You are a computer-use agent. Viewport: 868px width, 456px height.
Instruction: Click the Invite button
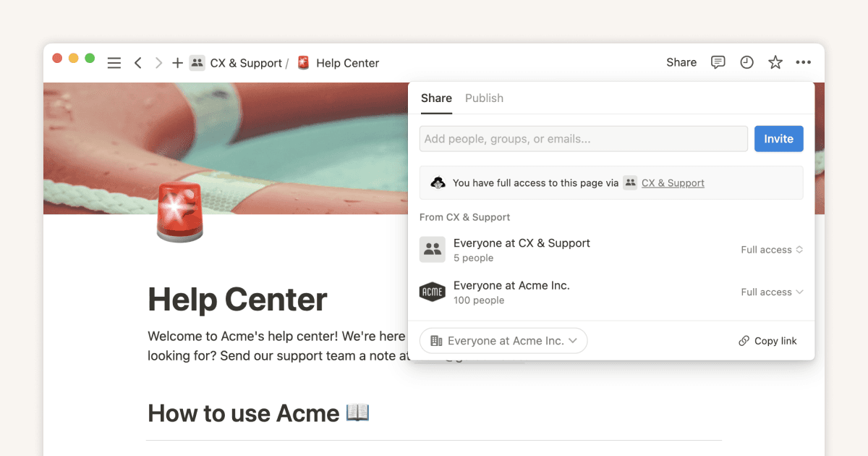[778, 138]
